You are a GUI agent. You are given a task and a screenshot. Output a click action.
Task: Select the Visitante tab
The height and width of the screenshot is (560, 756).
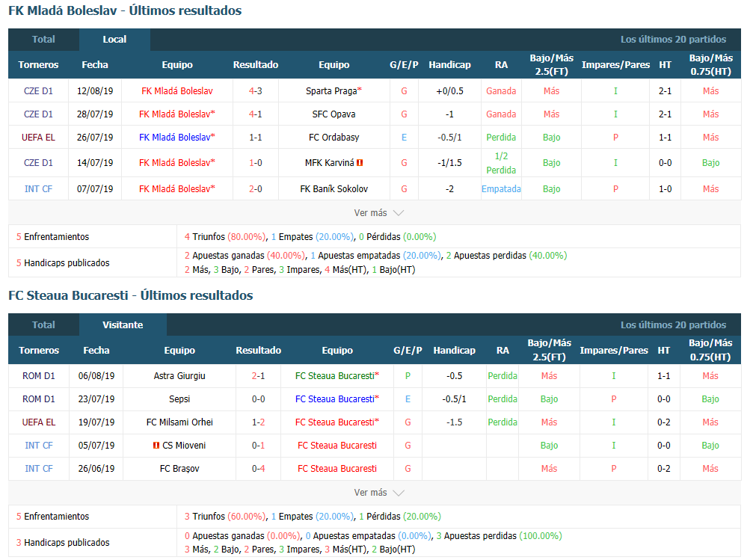[x=123, y=324]
